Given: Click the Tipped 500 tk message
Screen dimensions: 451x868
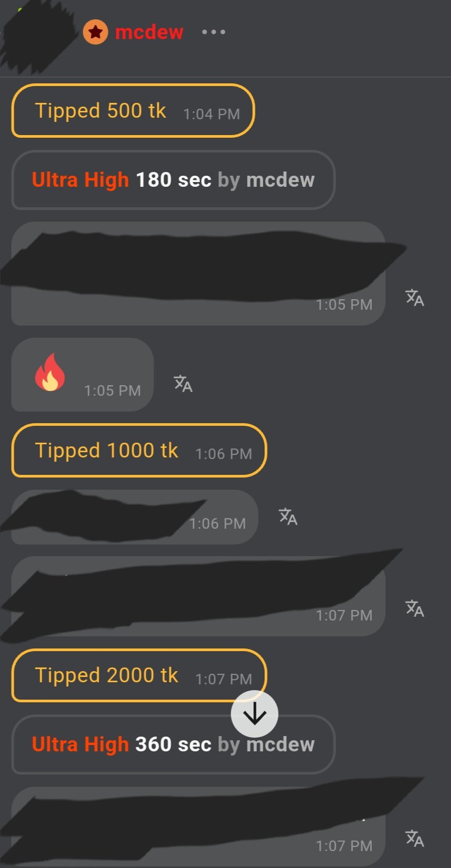Looking at the screenshot, I should 133,111.
